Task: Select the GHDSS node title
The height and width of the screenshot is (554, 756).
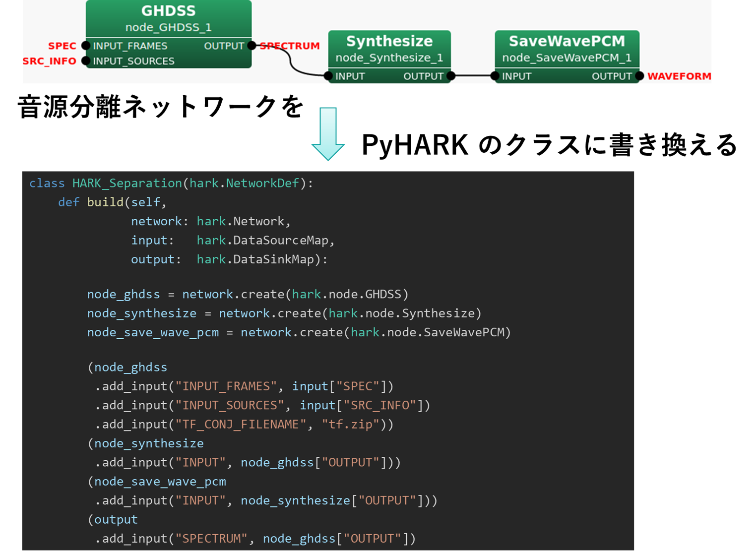Action: point(168,11)
